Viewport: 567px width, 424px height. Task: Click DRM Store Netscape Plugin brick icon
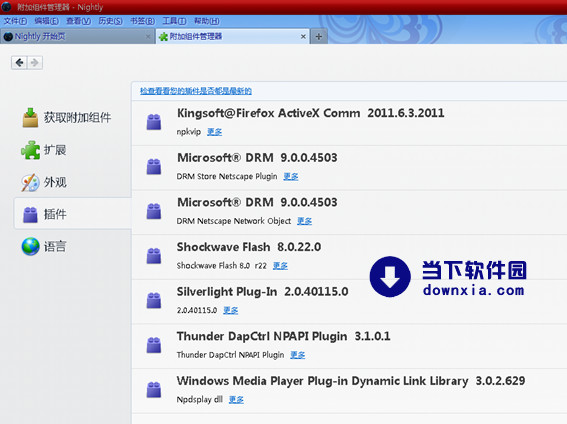coord(154,166)
